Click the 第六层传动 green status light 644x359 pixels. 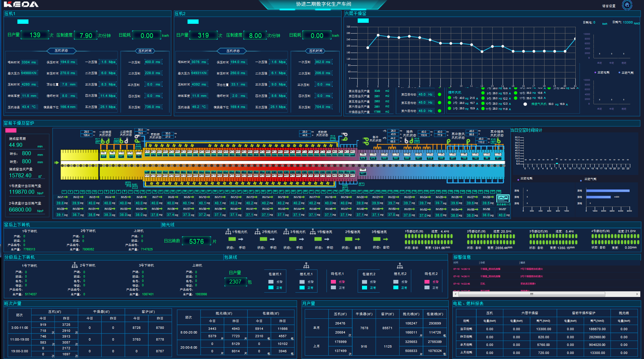[440, 111]
